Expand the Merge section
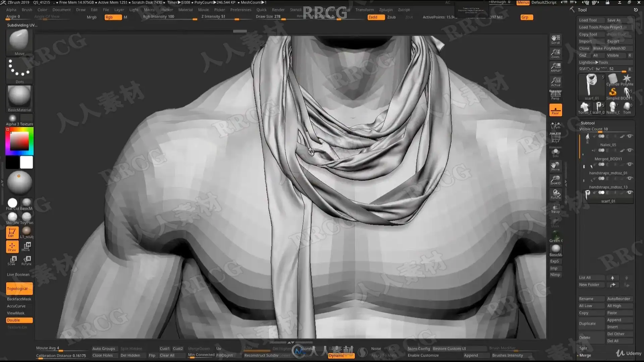Screen dimensions: 644x362 click(x=585, y=355)
